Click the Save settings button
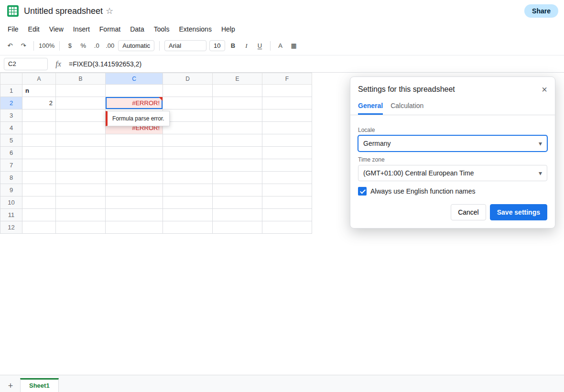564x392 pixels. coord(518,212)
